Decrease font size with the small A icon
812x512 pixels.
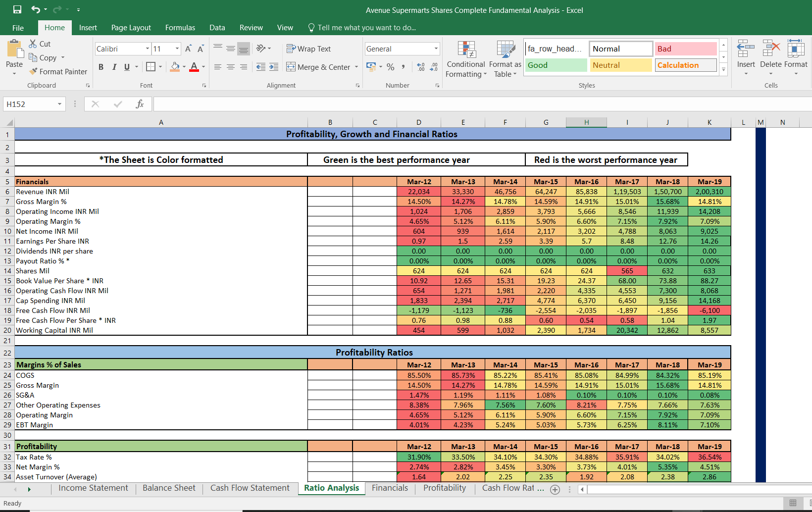point(201,49)
